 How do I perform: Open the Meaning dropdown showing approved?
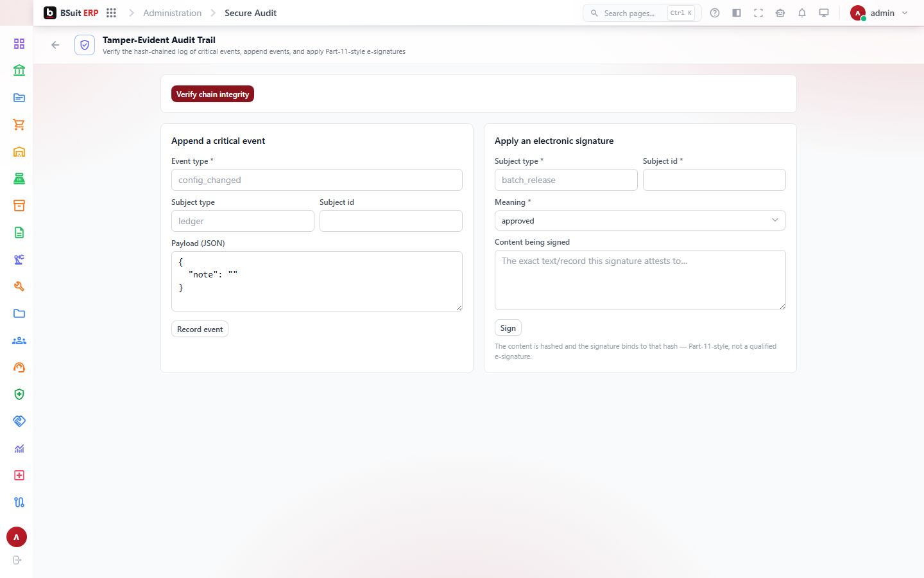click(640, 220)
